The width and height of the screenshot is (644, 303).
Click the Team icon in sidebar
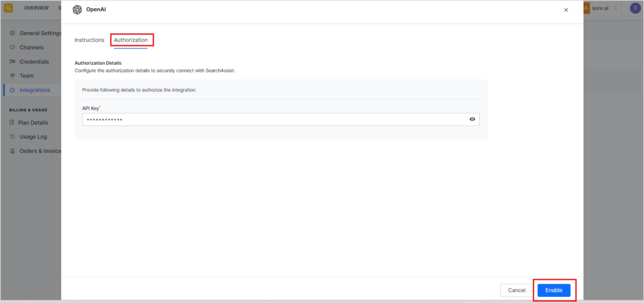(13, 76)
